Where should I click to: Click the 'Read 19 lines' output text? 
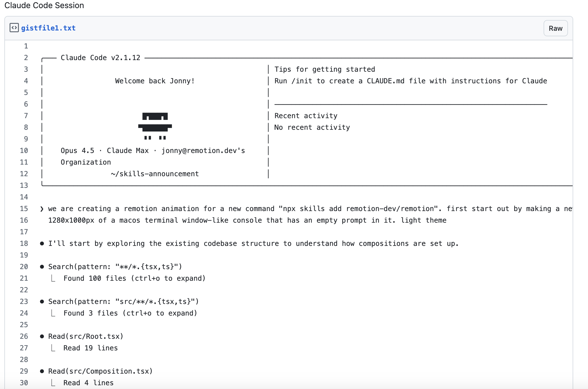click(91, 348)
